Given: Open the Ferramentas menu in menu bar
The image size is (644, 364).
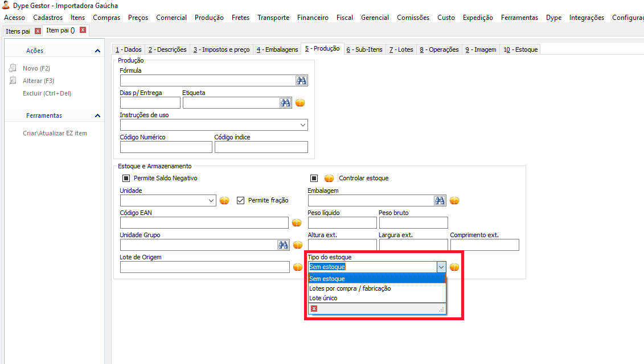Looking at the screenshot, I should pyautogui.click(x=519, y=18).
